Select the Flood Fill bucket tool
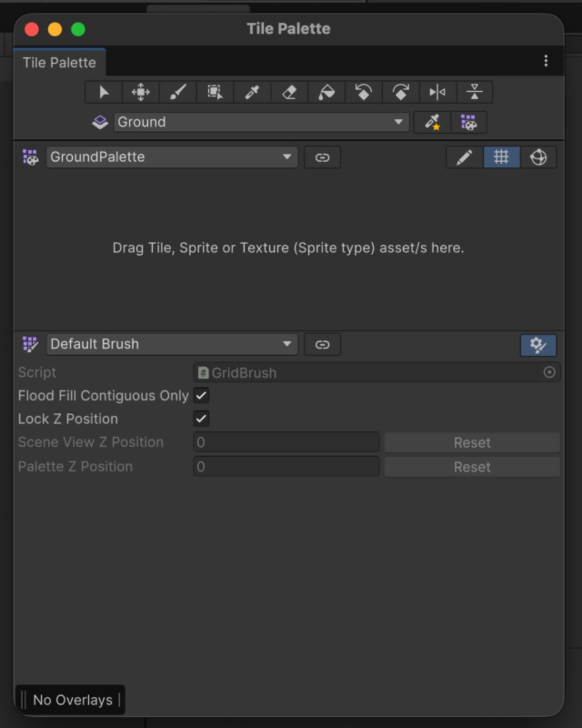 pyautogui.click(x=326, y=92)
